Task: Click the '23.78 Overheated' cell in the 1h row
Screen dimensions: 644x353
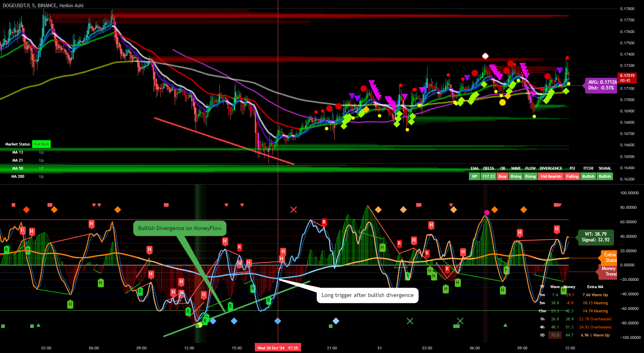Action: coord(595,319)
